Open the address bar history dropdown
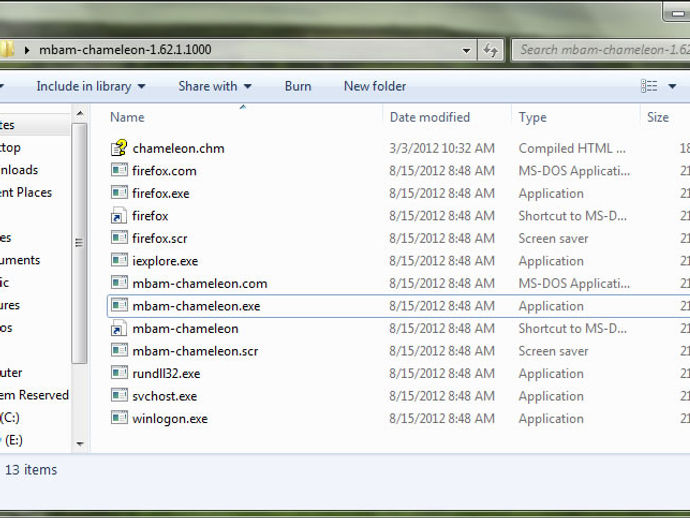 click(x=466, y=51)
